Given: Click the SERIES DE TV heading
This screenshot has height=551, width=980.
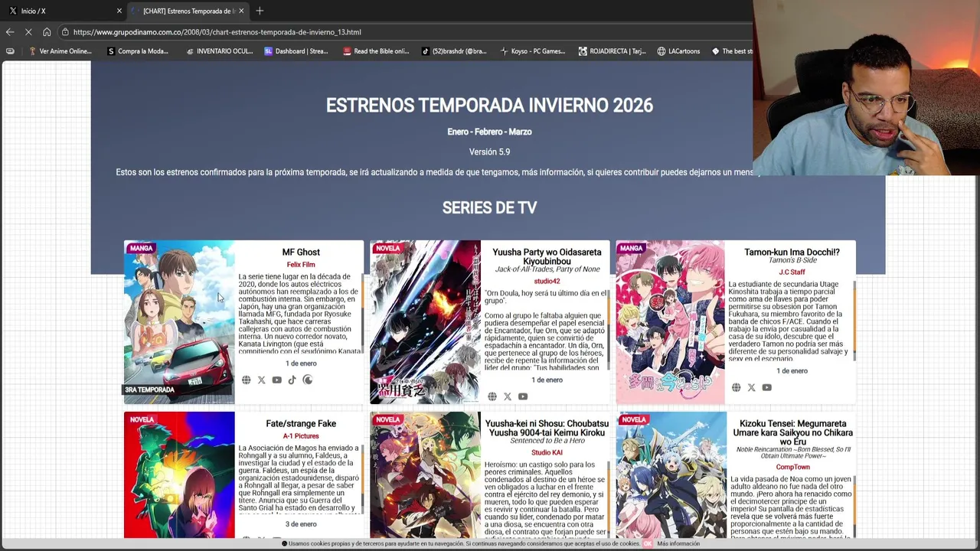Looking at the screenshot, I should [x=489, y=207].
